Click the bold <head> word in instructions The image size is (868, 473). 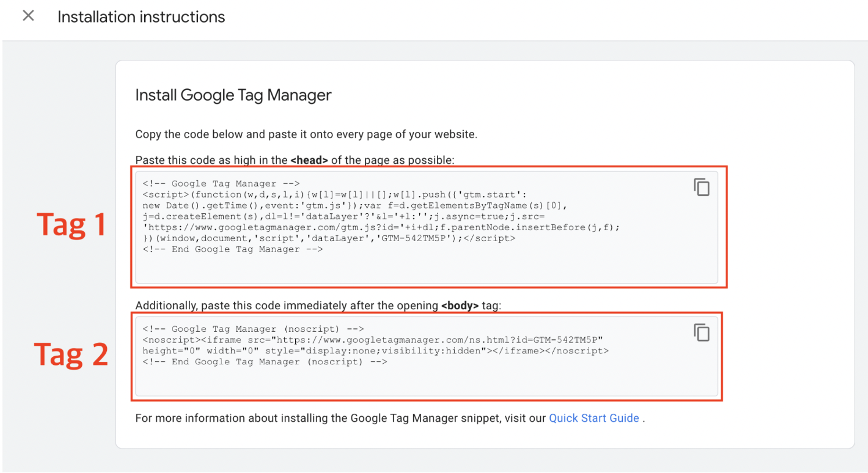point(309,160)
